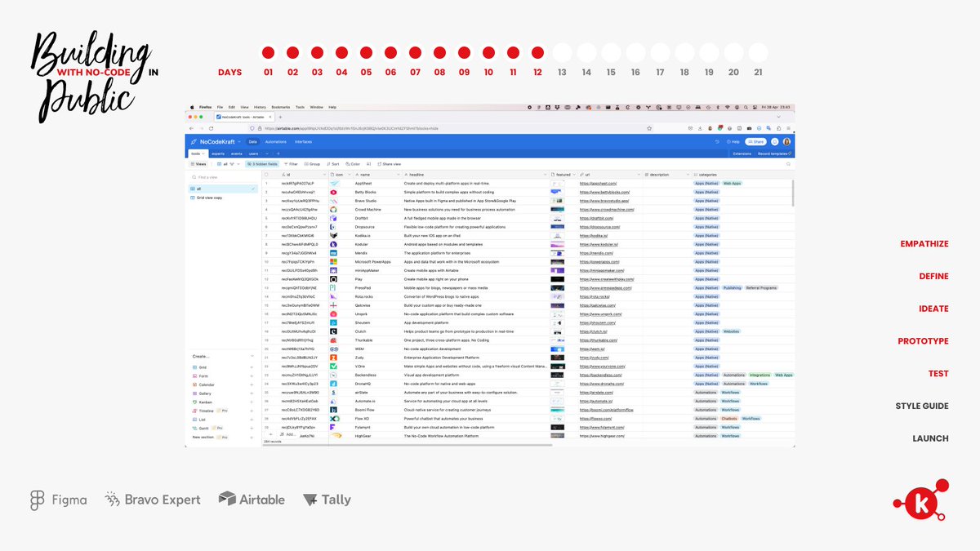Viewport: 980px width, 551px height.
Task: Open Firefox hamburger application menu
Action: [788, 128]
